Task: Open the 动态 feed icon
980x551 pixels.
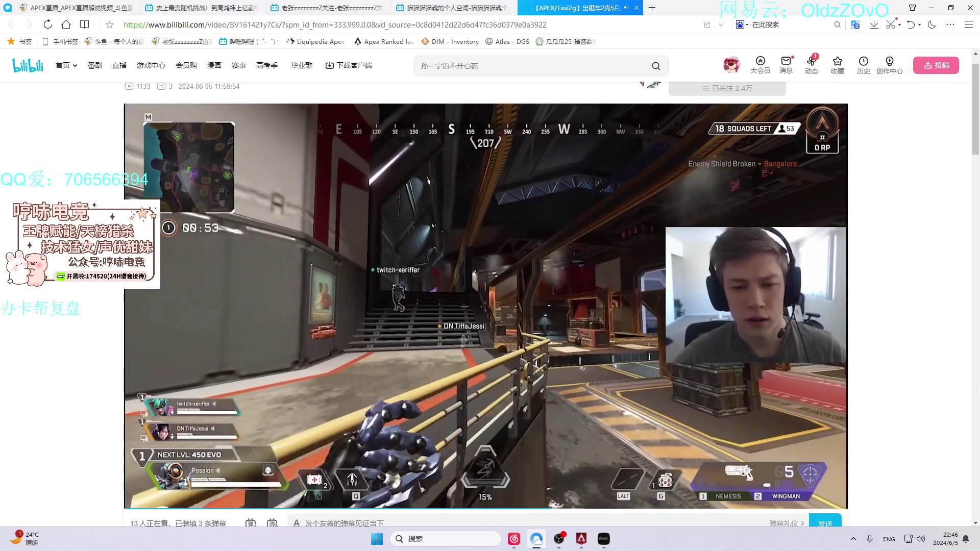Action: click(x=812, y=65)
